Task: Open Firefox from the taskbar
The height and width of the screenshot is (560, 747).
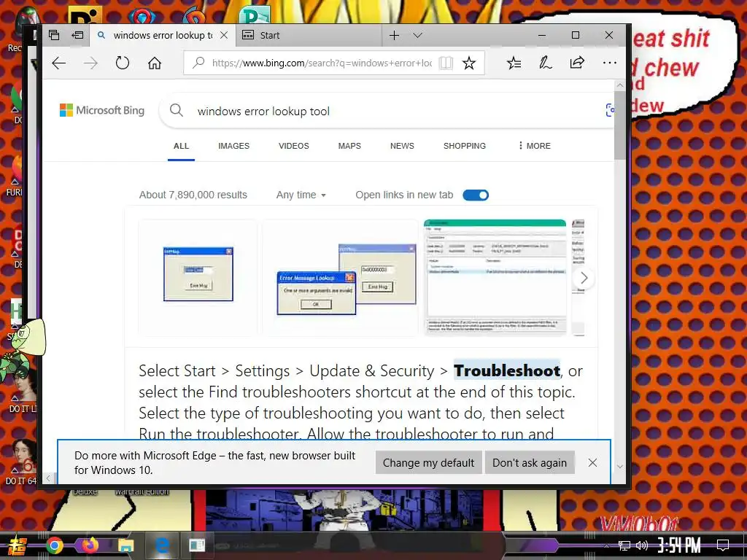Action: coord(90,545)
